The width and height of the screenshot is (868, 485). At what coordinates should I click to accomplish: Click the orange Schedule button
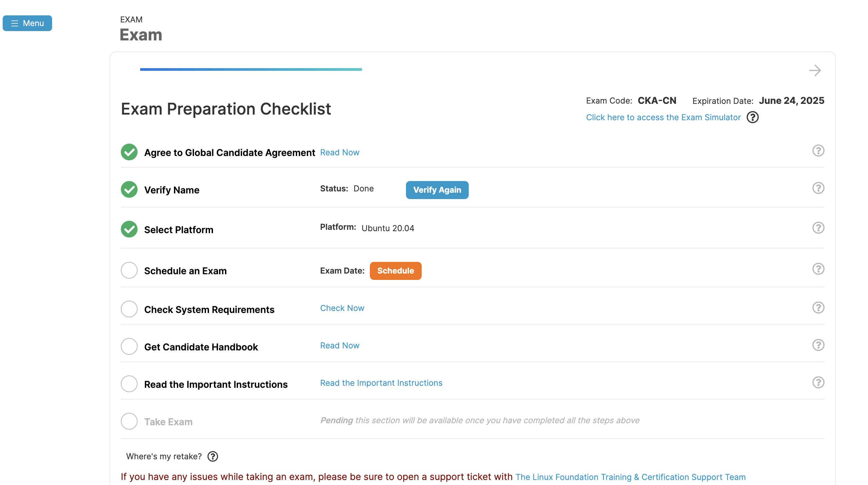tap(395, 271)
